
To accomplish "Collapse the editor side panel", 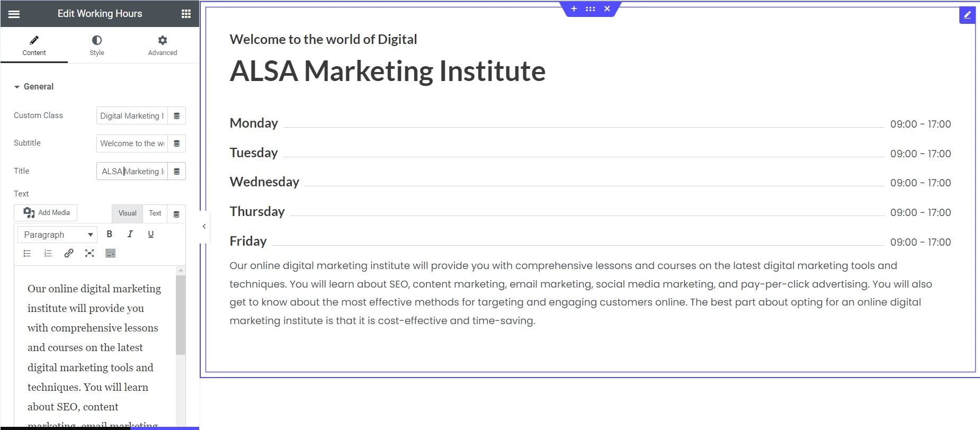I will pyautogui.click(x=204, y=226).
